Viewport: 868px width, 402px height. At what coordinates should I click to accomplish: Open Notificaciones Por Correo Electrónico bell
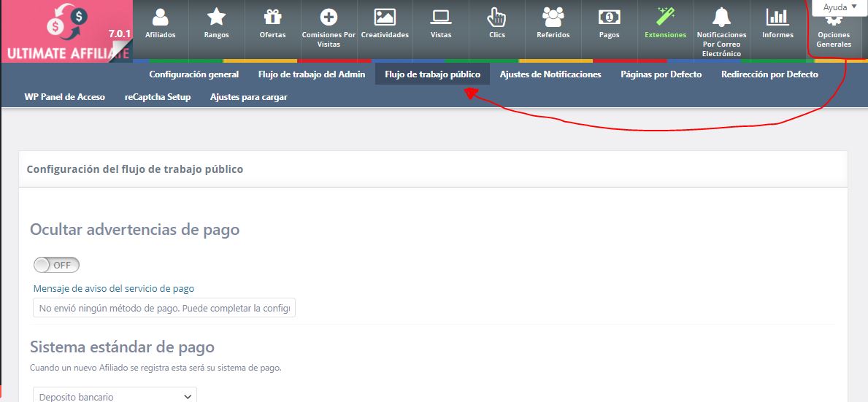[x=721, y=18]
